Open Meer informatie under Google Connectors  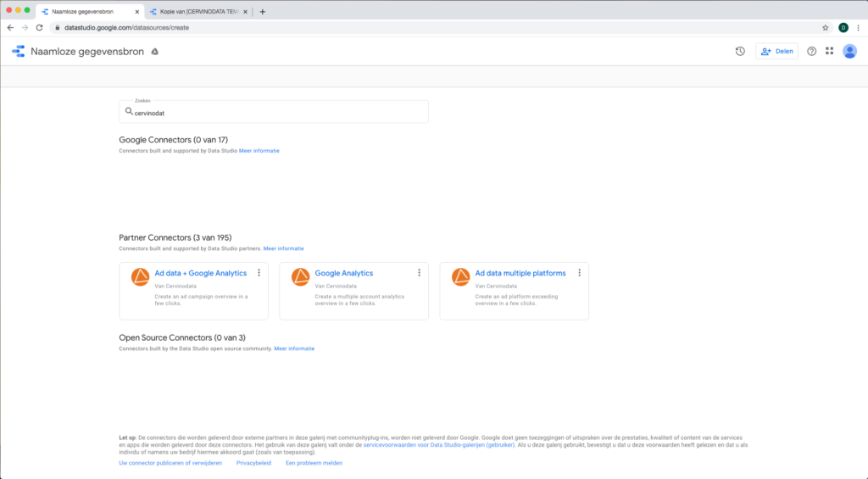(259, 151)
